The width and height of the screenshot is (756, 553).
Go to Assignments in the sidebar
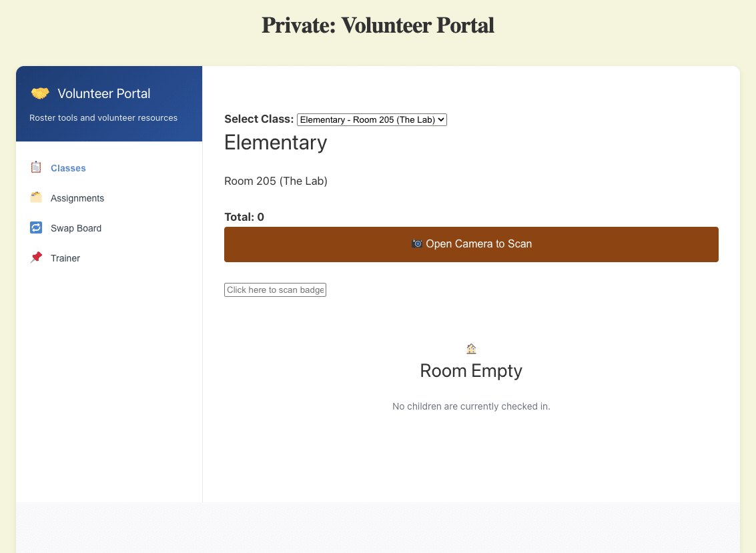coord(77,198)
